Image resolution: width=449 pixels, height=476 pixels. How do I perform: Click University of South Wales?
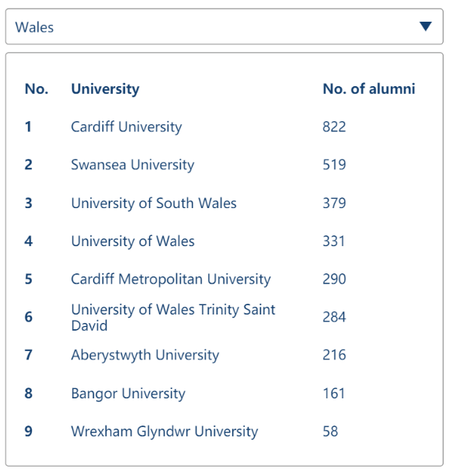click(x=154, y=203)
